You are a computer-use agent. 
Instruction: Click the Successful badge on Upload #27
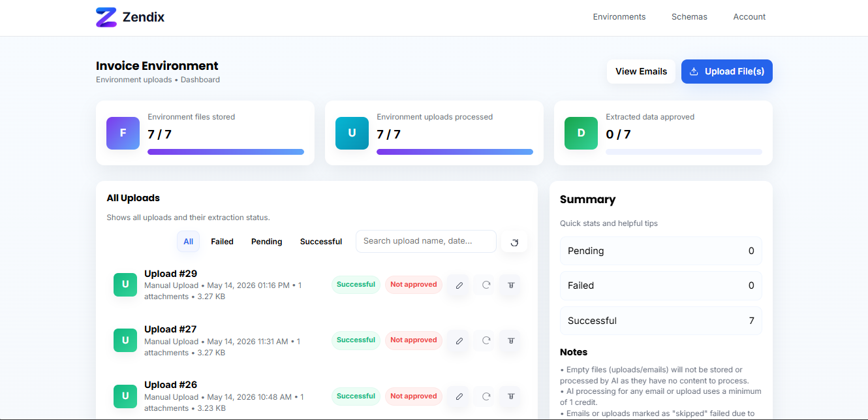[x=356, y=340]
